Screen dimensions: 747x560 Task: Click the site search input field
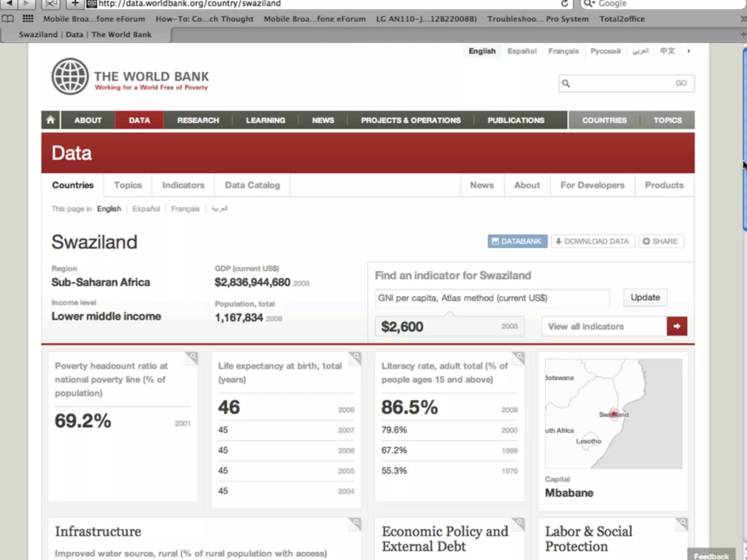coord(622,83)
